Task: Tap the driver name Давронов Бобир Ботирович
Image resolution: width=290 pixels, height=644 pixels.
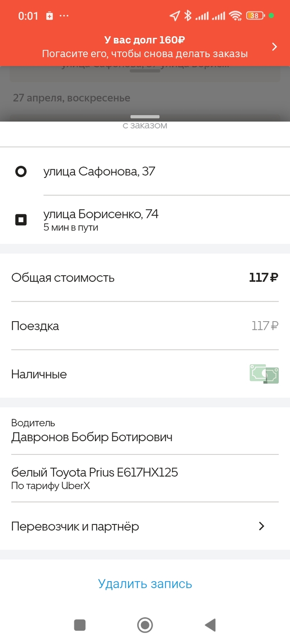Action: [92, 437]
